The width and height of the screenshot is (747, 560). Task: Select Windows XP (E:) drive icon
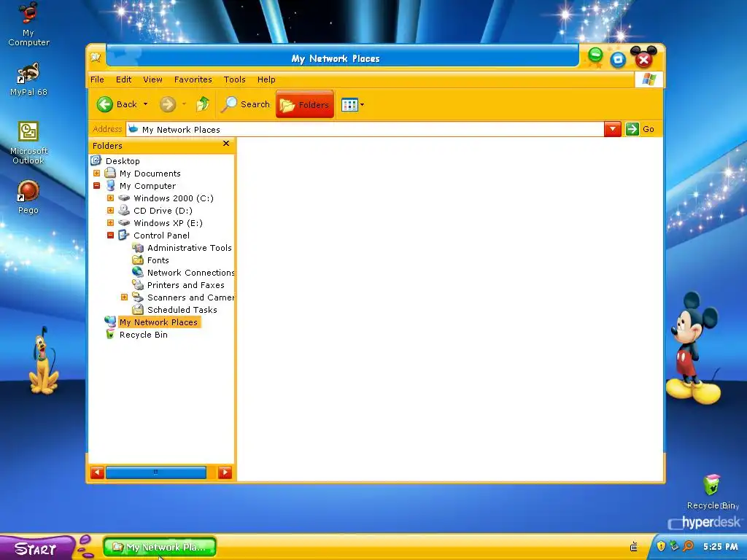click(x=124, y=223)
